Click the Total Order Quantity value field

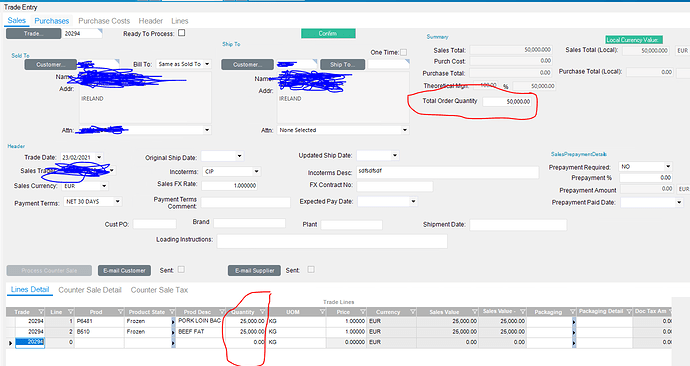(x=507, y=102)
